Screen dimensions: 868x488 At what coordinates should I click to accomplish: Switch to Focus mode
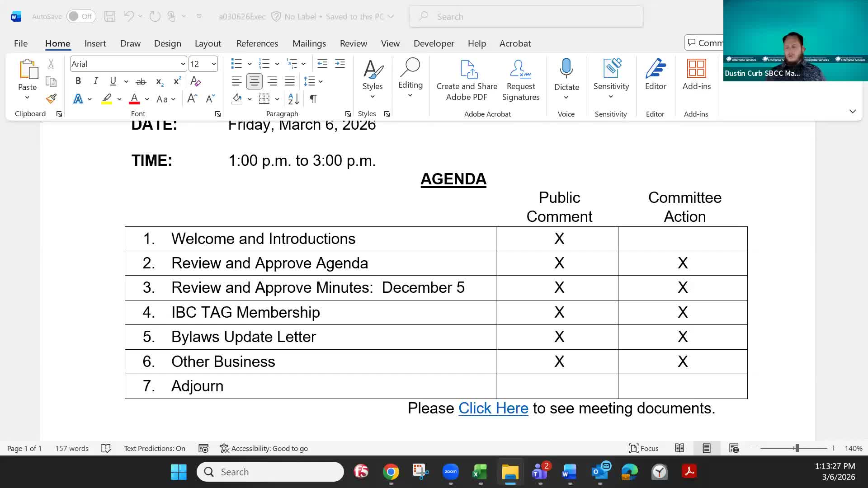click(x=643, y=448)
